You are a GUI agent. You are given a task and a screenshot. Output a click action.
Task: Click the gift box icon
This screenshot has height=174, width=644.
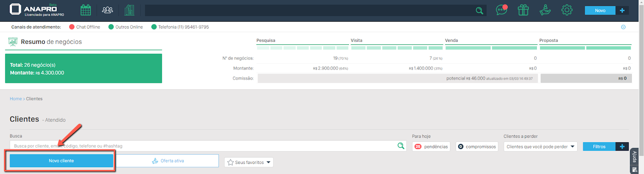(x=523, y=10)
